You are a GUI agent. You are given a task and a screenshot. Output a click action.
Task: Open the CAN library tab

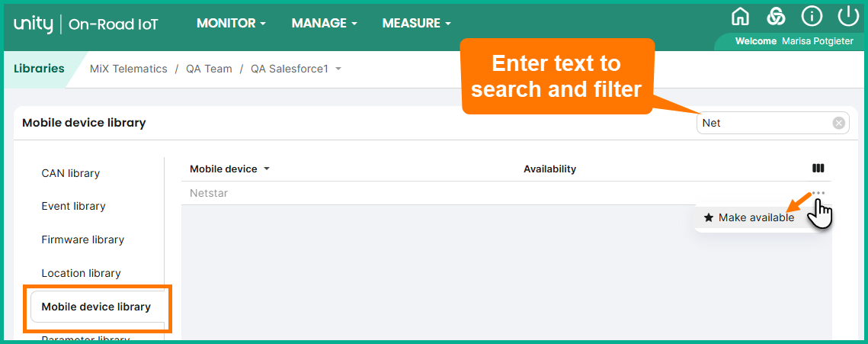71,173
